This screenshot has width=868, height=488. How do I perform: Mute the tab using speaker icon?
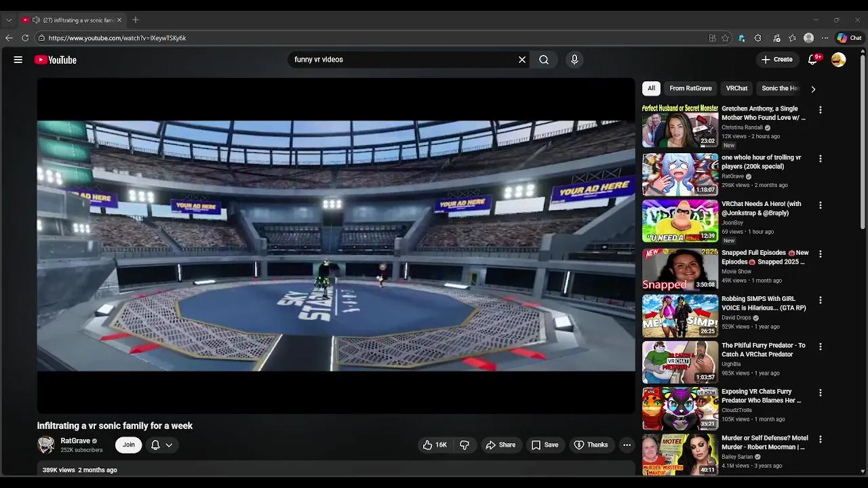pos(36,20)
